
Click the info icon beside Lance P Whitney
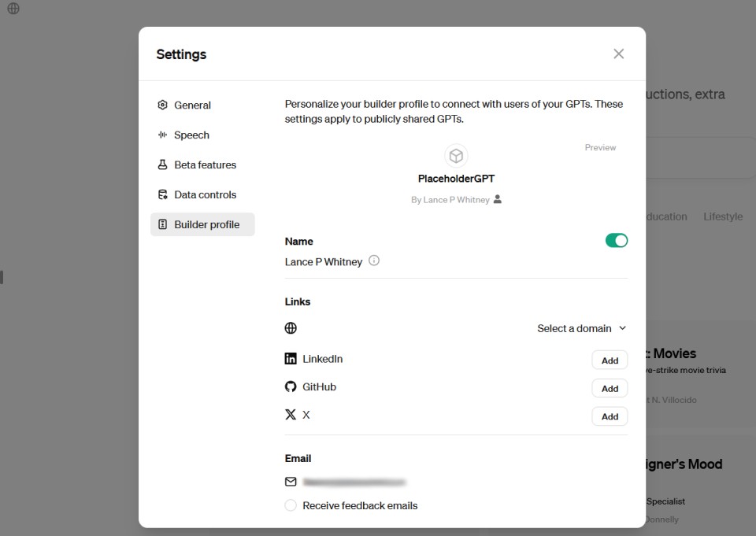pos(374,261)
